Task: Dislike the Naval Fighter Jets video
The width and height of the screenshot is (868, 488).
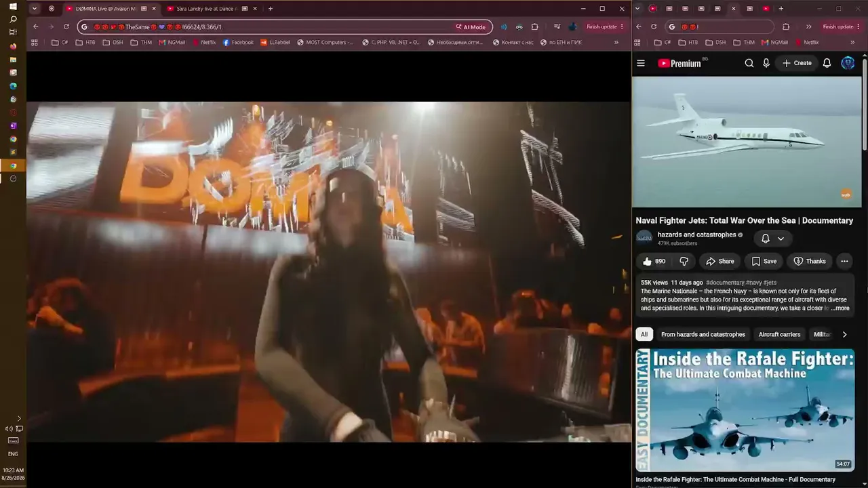Action: coord(684,261)
